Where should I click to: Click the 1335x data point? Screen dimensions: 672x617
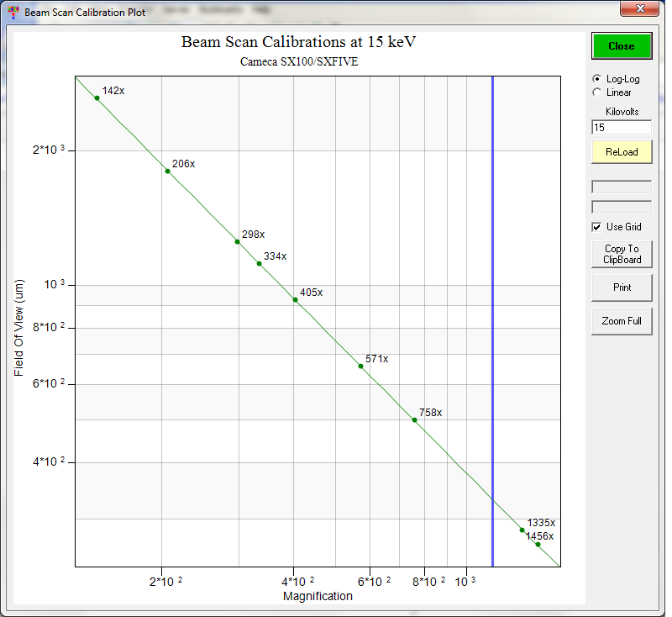[522, 530]
